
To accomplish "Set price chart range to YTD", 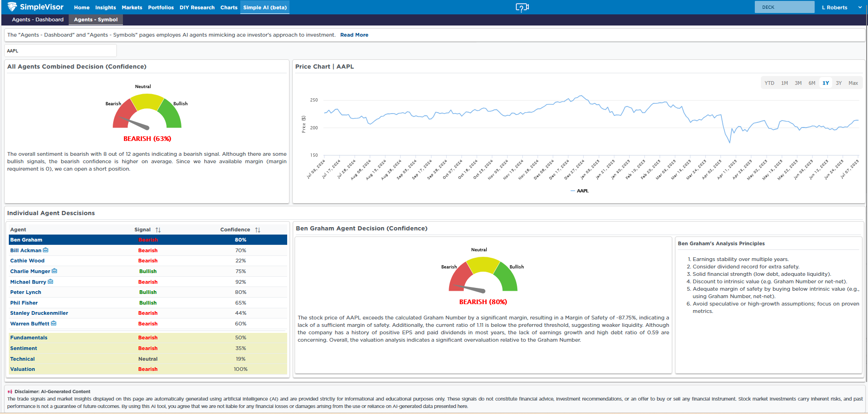I will coord(769,83).
